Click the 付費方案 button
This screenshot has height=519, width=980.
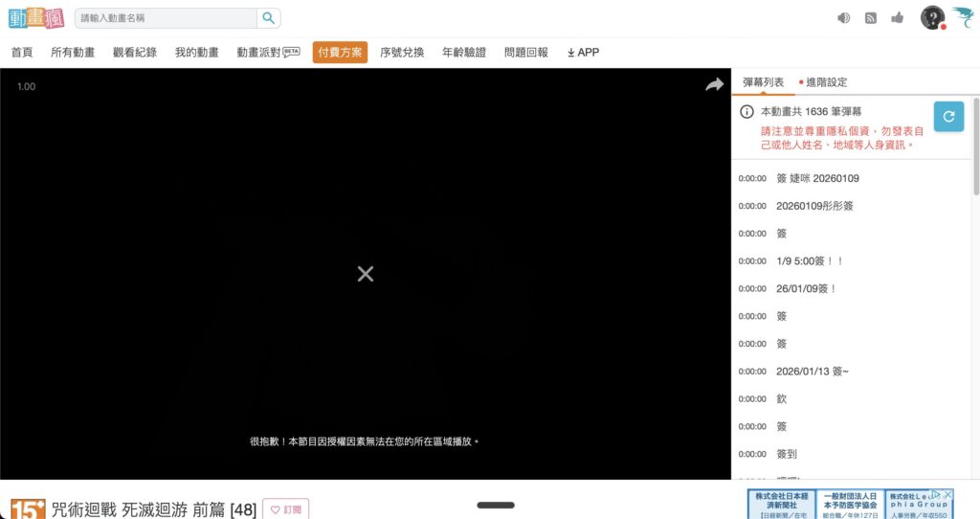pyautogui.click(x=340, y=53)
